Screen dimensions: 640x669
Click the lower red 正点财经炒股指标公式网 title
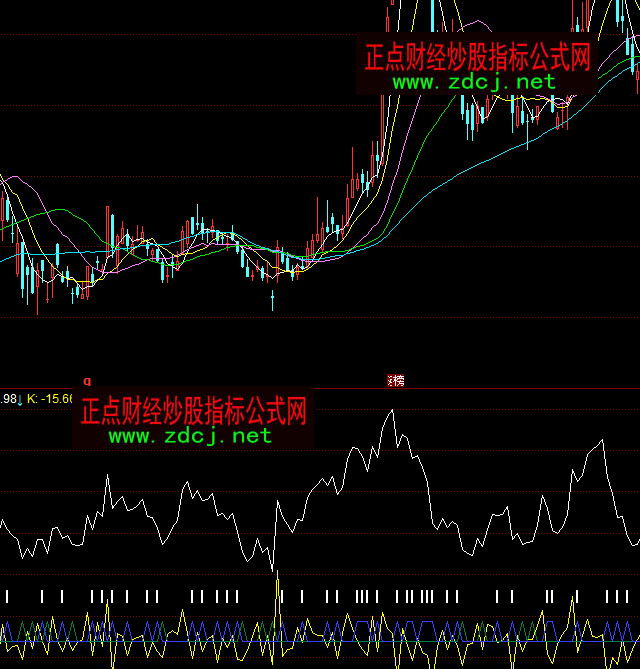193,410
